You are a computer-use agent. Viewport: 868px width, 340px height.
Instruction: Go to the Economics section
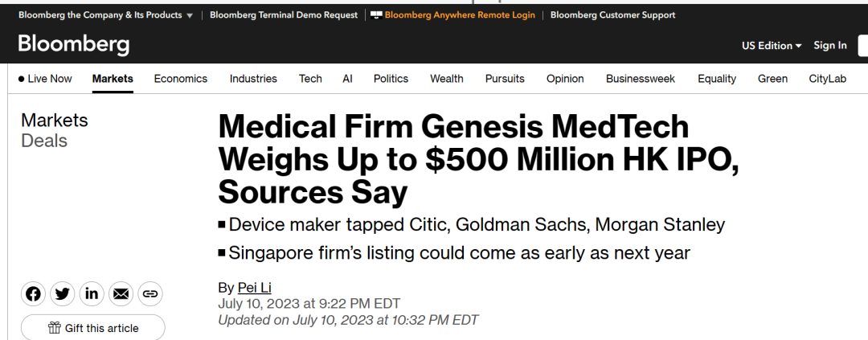click(x=181, y=79)
